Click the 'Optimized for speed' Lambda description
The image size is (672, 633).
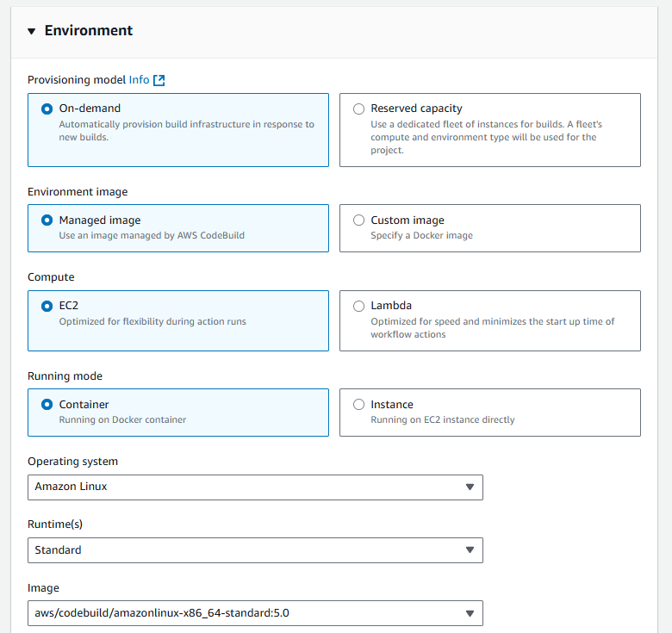tap(492, 327)
